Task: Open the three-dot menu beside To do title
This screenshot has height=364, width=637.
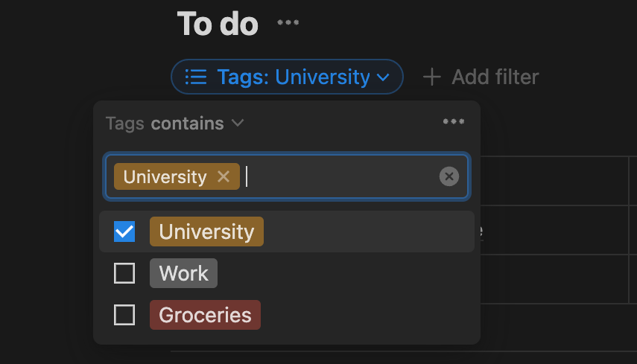Action: 288,23
